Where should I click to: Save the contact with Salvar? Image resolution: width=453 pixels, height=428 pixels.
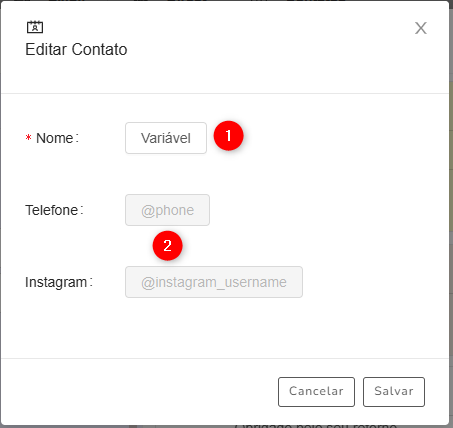point(394,392)
